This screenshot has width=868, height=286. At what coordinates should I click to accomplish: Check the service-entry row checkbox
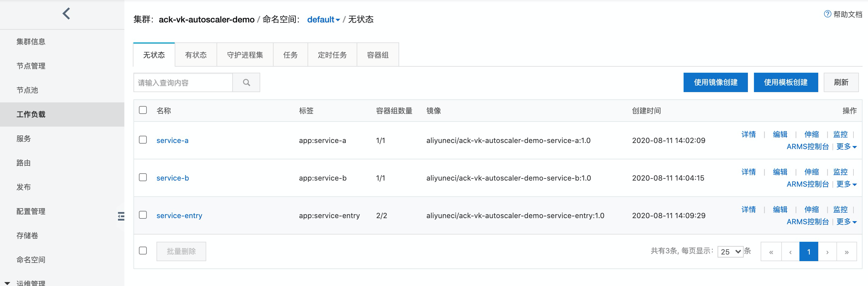[x=143, y=215]
